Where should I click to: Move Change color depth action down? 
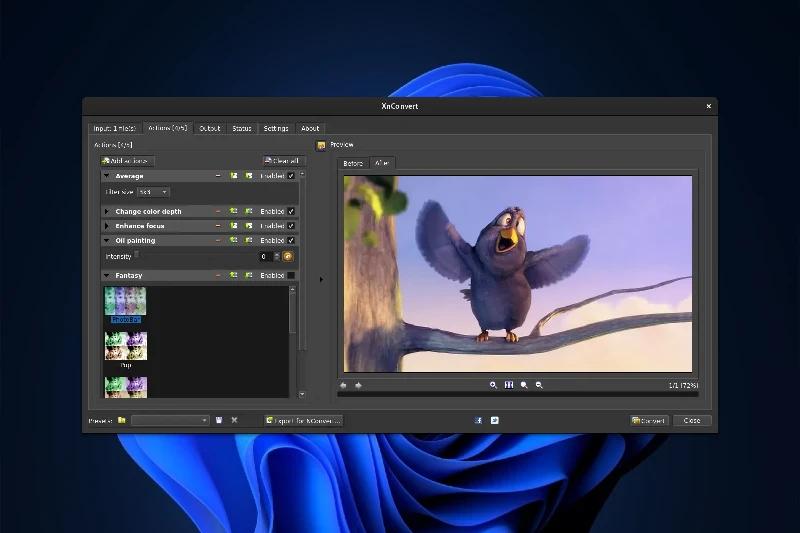click(249, 211)
